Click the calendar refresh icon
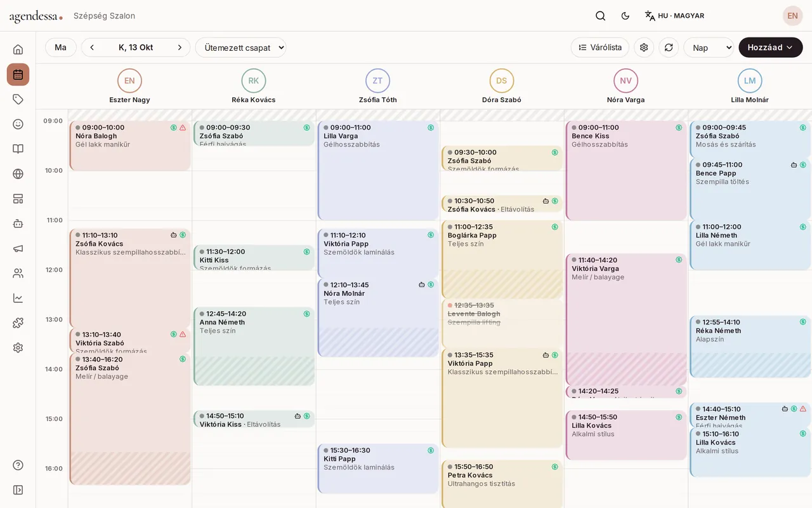 [669, 48]
